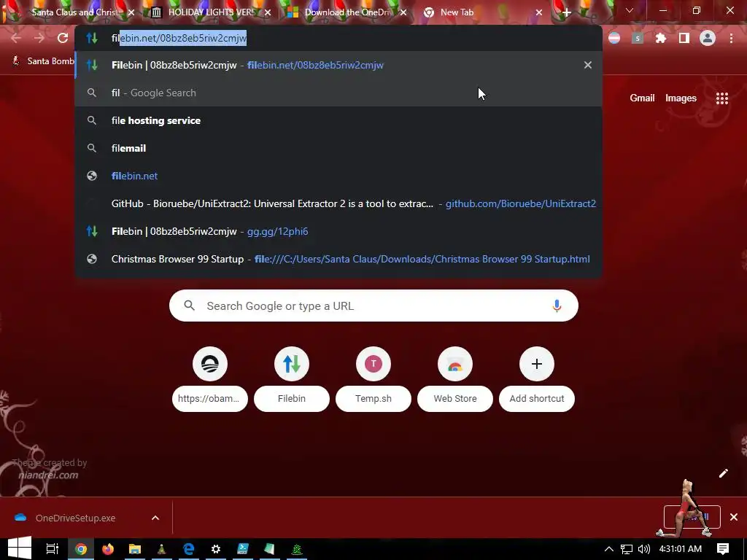
Task: Switch to the Download the OneDrive tab
Action: click(x=347, y=12)
